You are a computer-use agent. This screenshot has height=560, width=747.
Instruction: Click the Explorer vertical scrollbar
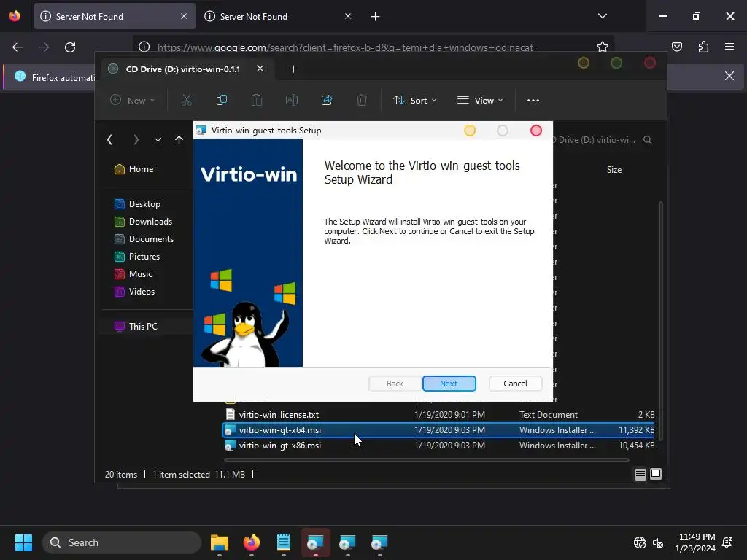click(660, 321)
